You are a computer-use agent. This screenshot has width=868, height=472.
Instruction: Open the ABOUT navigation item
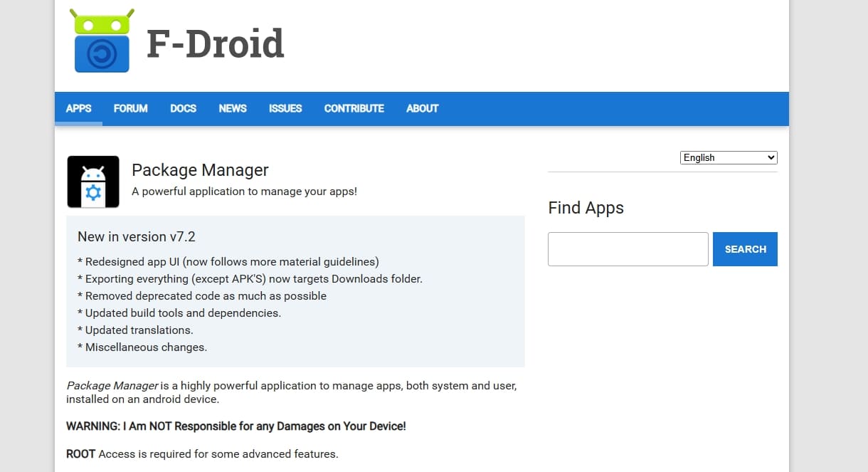click(423, 108)
